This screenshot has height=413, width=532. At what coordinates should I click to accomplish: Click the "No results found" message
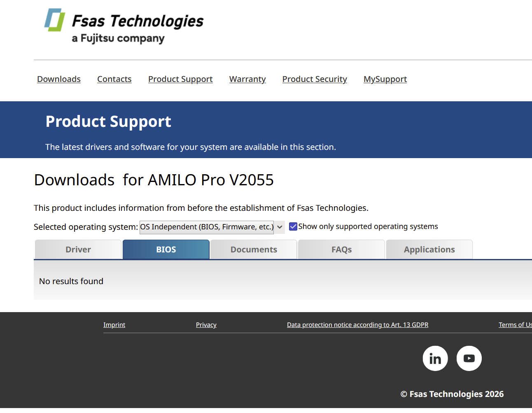[x=71, y=281]
